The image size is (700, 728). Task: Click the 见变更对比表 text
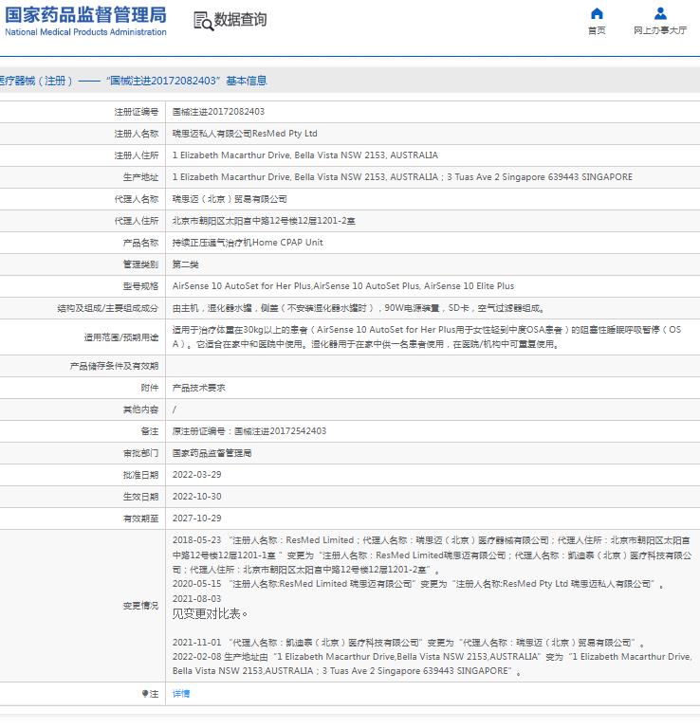[210, 614]
